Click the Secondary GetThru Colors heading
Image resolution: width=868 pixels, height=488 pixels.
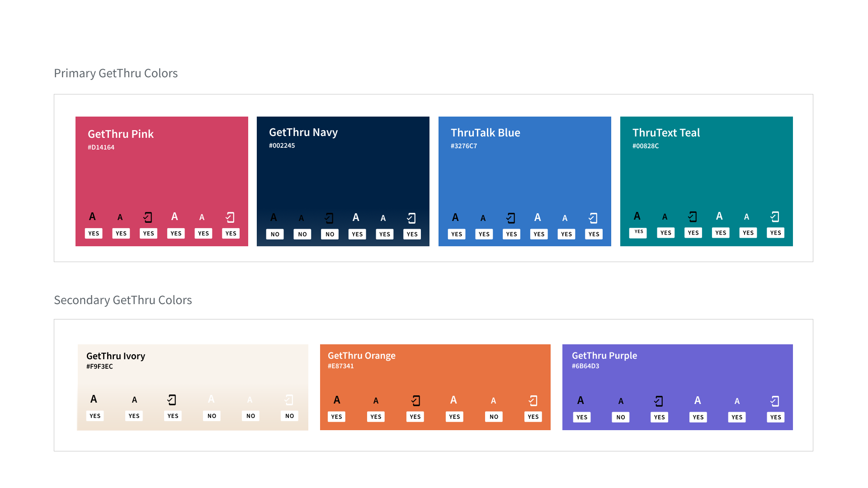(x=123, y=300)
